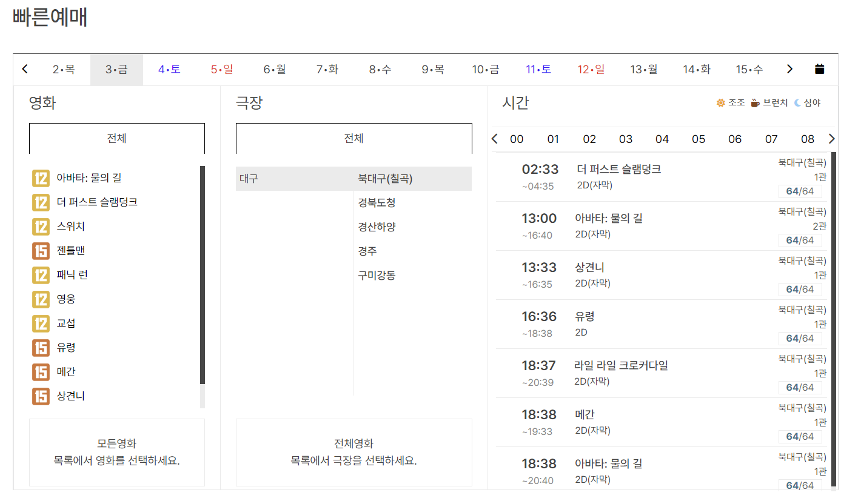Click 15 rating icon beside 유령
The width and height of the screenshot is (841, 504).
[41, 348]
